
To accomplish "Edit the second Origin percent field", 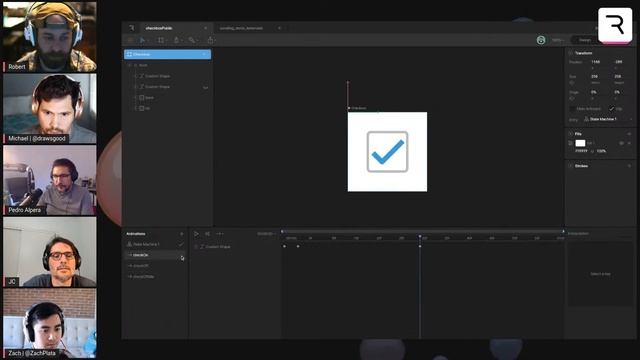I will point(617,92).
